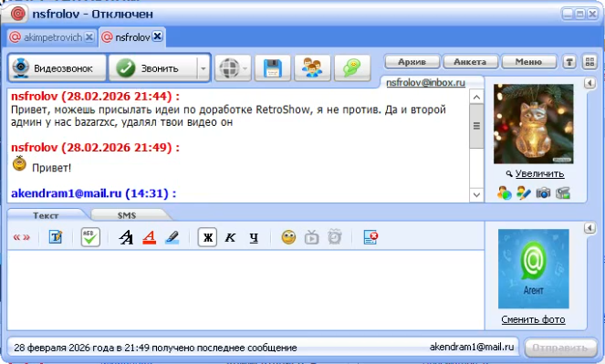Click the cat ornament avatar image
Image resolution: width=605 pixels, height=364 pixels.
coord(533,124)
